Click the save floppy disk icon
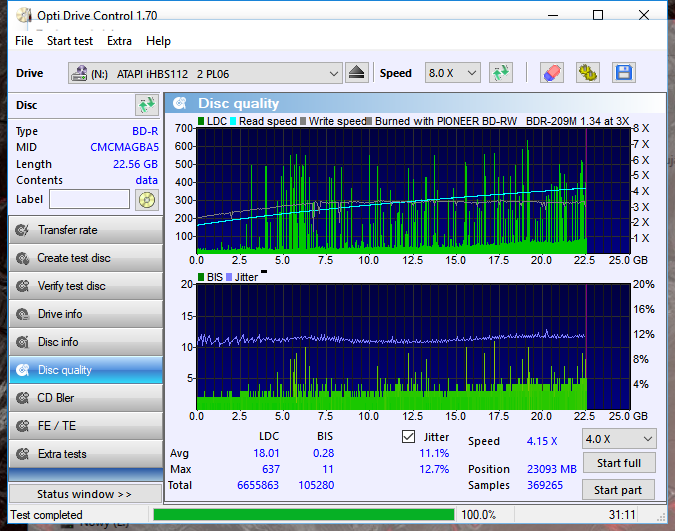This screenshot has height=531, width=675. 624,73
